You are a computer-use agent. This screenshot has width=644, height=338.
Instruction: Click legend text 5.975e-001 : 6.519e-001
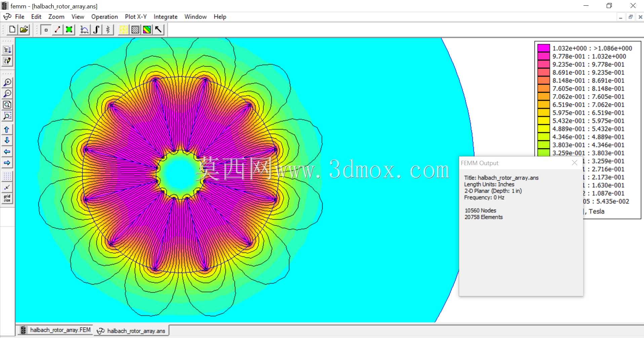[588, 113]
